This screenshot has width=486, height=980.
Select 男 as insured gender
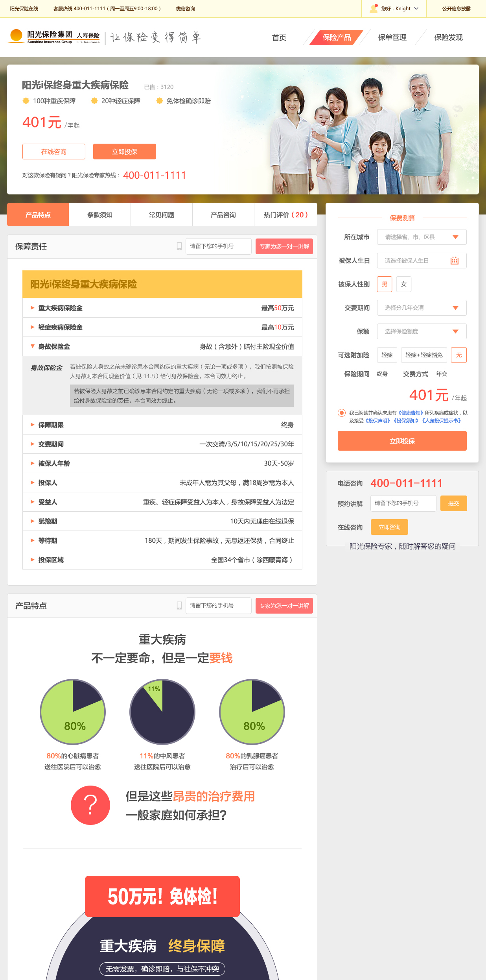[x=385, y=284]
